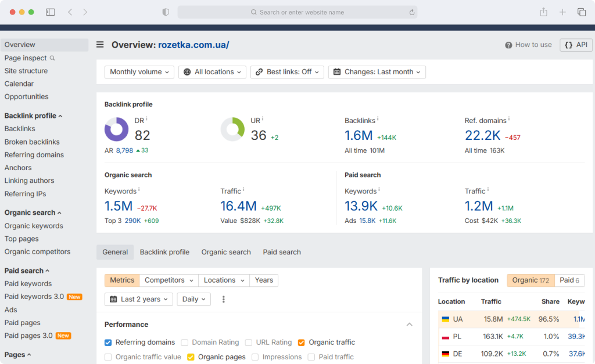Click the API button
Viewport: 595px width, 364px height.
click(x=576, y=45)
